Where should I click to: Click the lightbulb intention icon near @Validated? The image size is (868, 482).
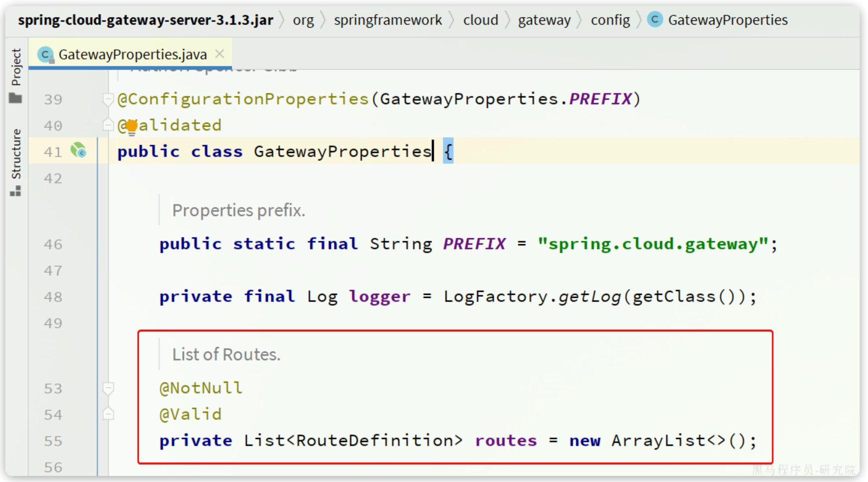pyautogui.click(x=131, y=127)
